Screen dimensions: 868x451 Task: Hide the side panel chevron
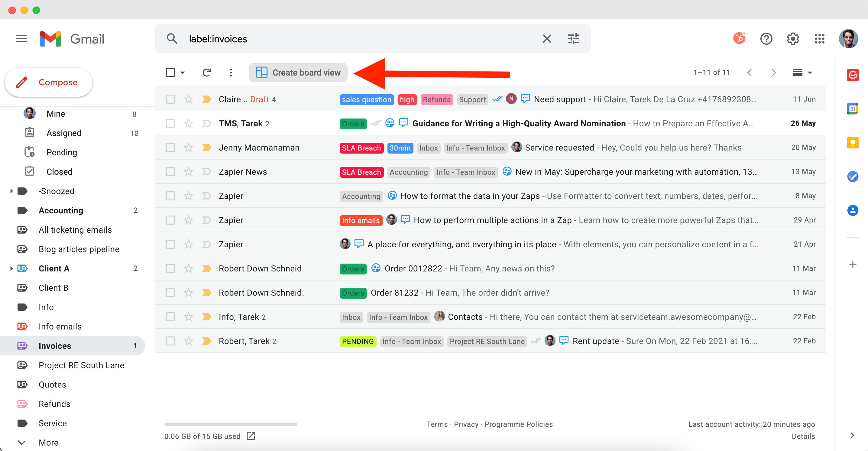click(x=852, y=436)
